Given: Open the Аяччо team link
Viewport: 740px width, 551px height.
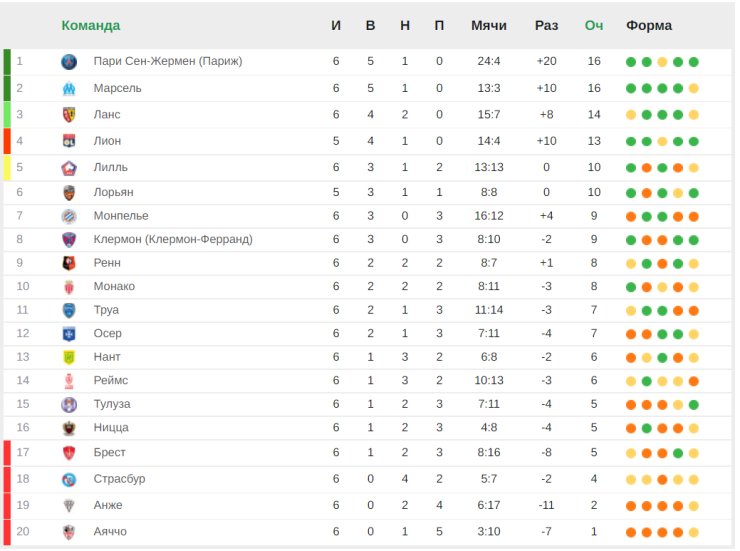Looking at the screenshot, I should pos(110,532).
